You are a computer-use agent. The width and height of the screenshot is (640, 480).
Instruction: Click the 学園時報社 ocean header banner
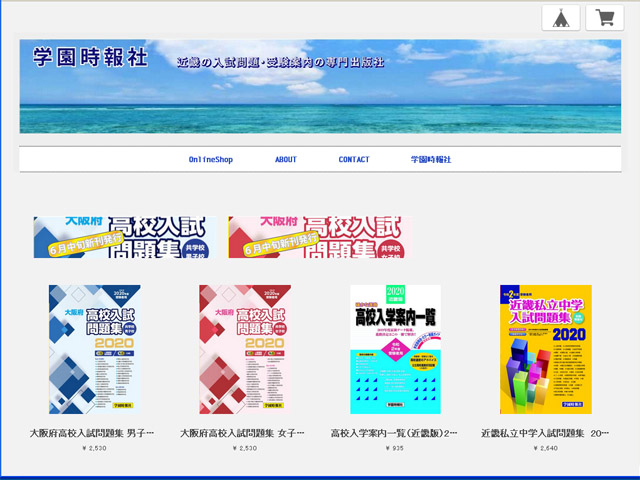pyautogui.click(x=320, y=87)
